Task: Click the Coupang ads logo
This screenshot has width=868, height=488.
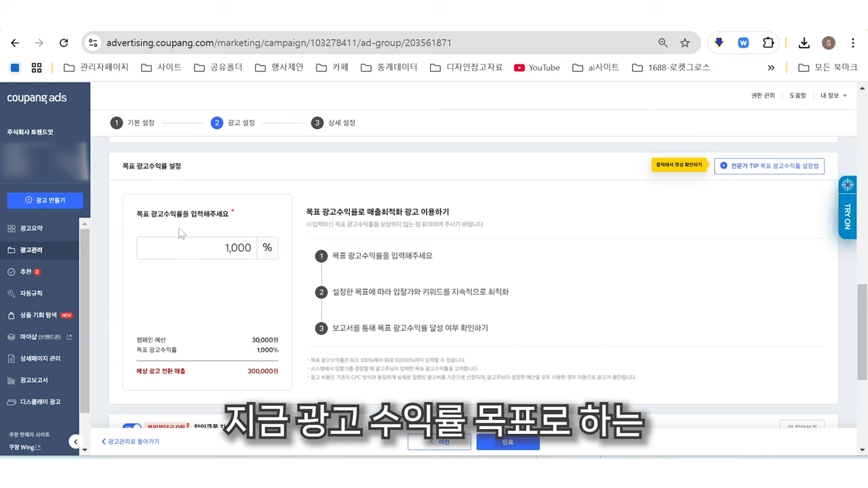Action: click(37, 98)
